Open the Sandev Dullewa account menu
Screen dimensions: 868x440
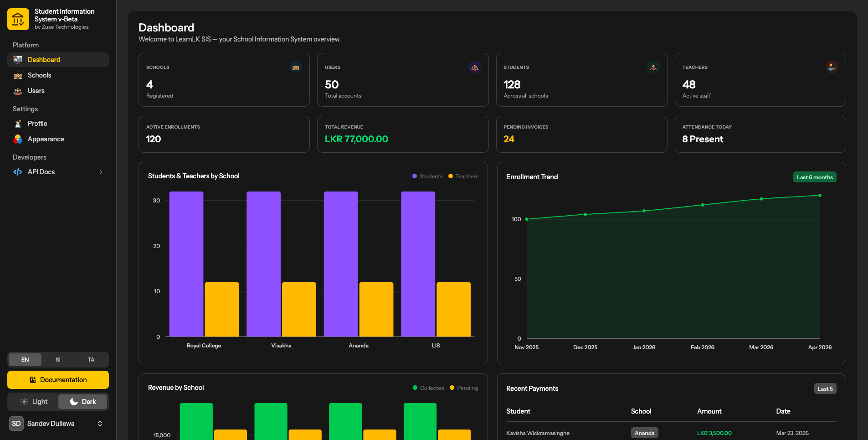tap(58, 424)
